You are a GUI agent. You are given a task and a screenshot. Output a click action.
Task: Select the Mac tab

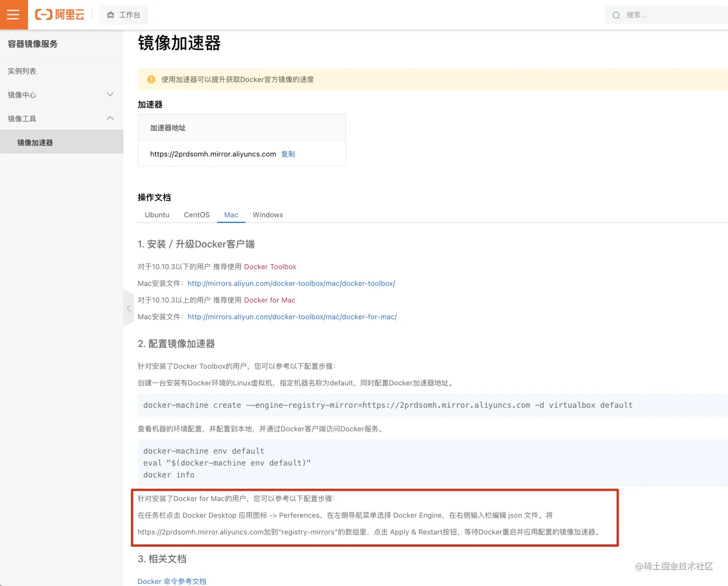tap(231, 215)
